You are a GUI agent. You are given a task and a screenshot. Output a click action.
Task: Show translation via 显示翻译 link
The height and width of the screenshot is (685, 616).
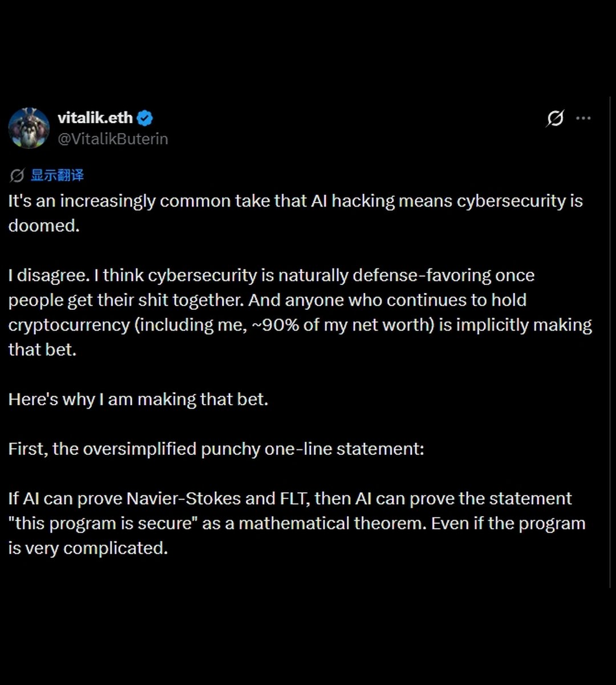(57, 175)
